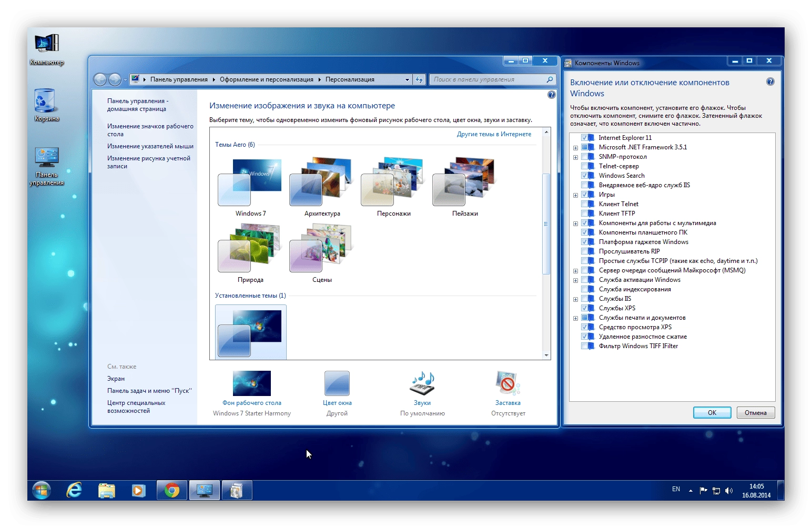Open the address bar history dropdown
Image resolution: width=812 pixels, height=528 pixels.
407,79
